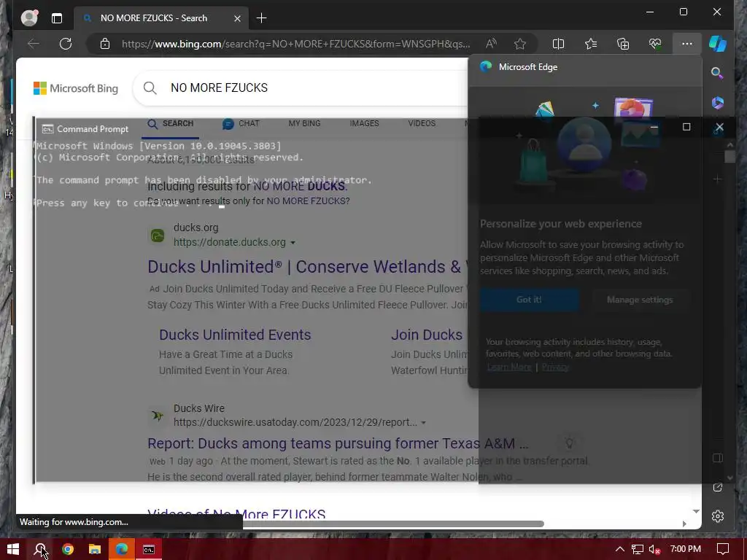Refresh the Bing page

click(x=66, y=44)
